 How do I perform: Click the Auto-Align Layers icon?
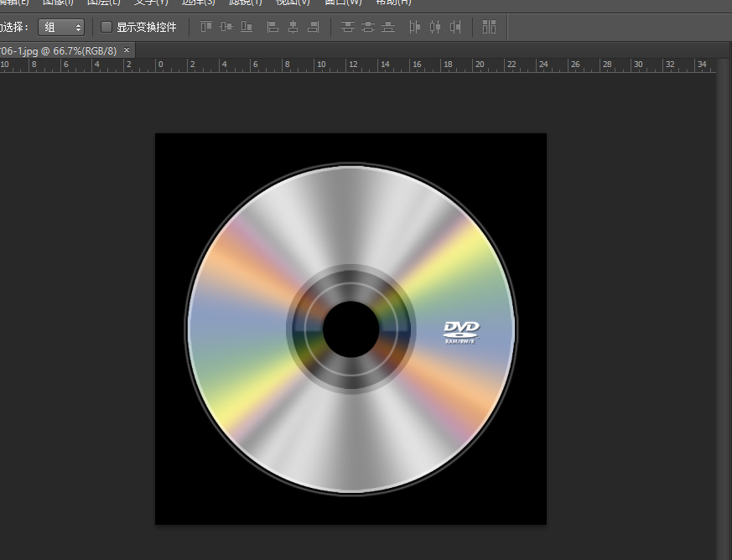point(489,27)
